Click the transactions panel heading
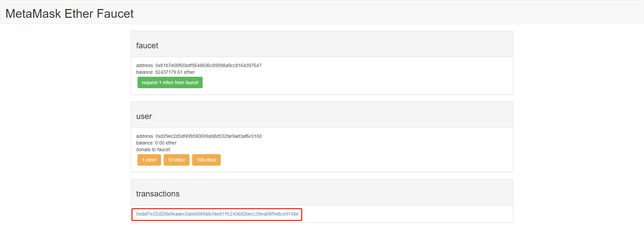 tap(158, 194)
